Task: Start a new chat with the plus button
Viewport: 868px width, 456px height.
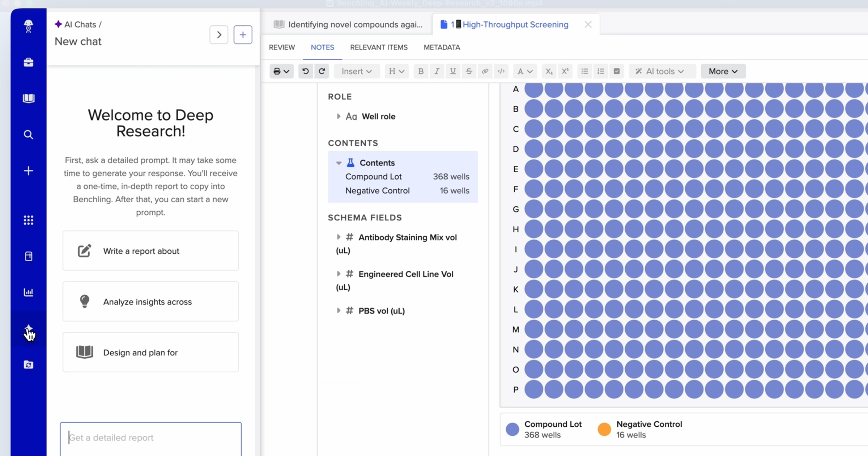Action: click(x=243, y=35)
